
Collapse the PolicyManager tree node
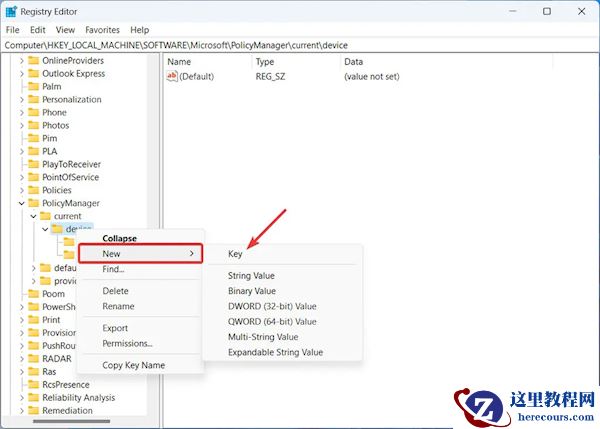coord(22,203)
